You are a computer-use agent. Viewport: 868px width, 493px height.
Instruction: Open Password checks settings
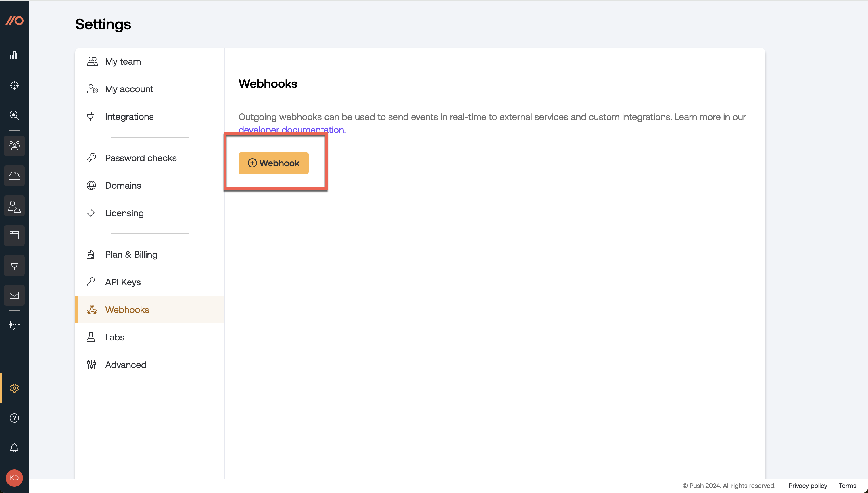pos(141,158)
